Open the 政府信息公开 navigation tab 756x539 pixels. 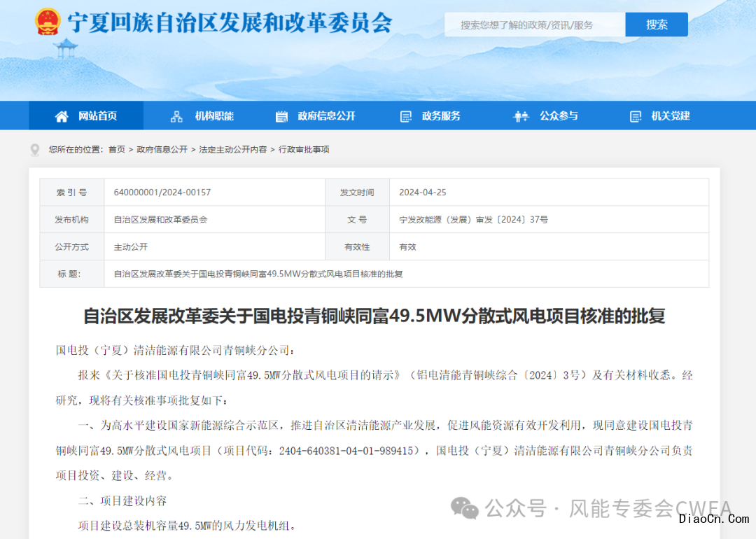316,115
